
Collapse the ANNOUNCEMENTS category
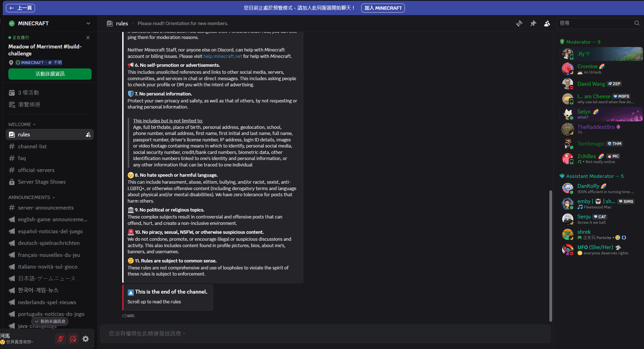(31, 197)
